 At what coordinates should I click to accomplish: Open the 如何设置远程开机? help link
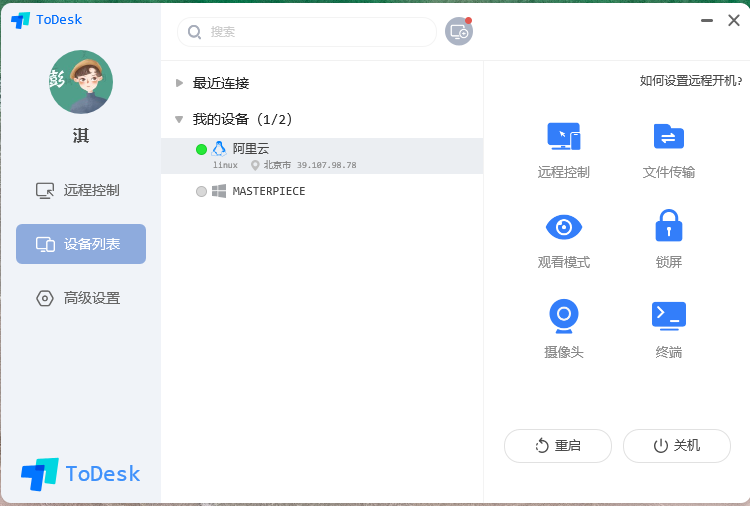point(691,81)
